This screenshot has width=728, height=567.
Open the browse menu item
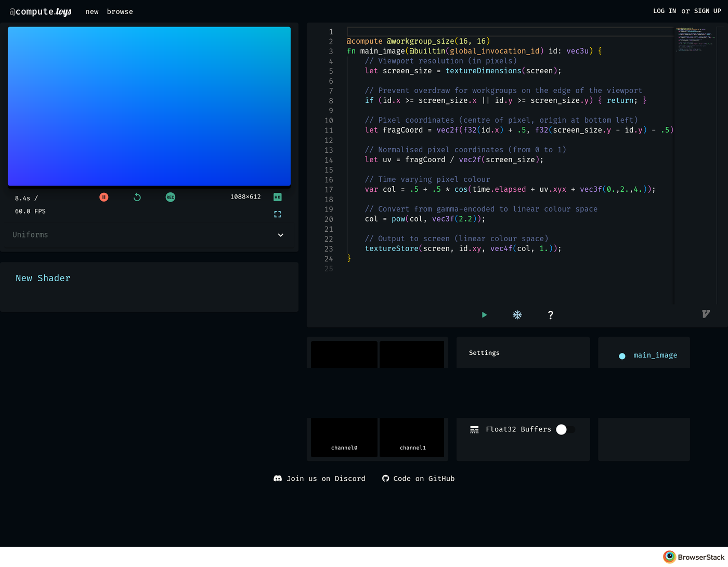click(120, 11)
